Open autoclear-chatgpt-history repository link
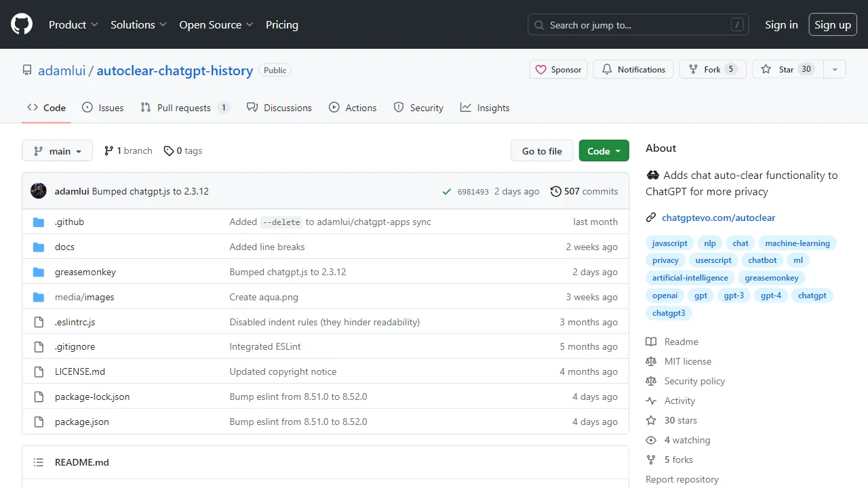 tap(175, 70)
